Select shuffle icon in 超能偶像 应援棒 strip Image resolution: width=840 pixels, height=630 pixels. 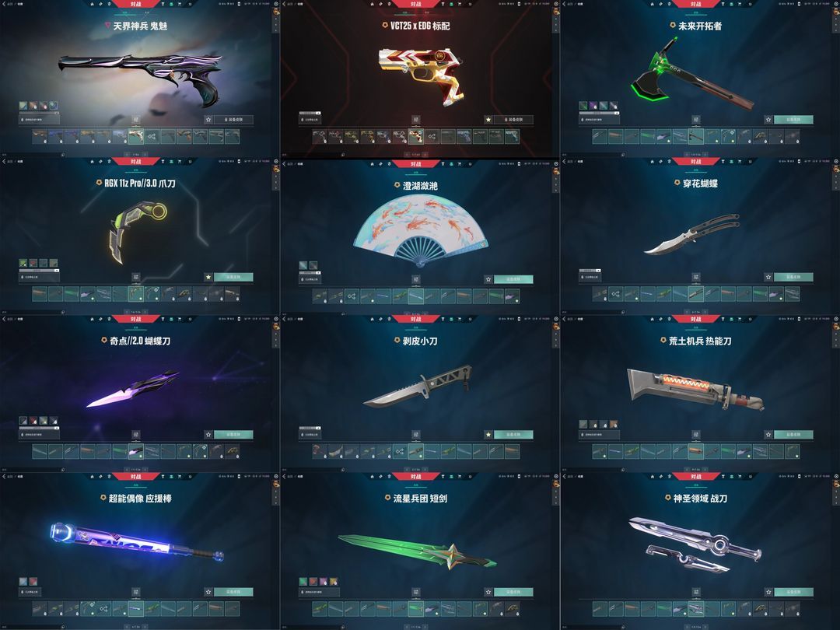(x=104, y=609)
